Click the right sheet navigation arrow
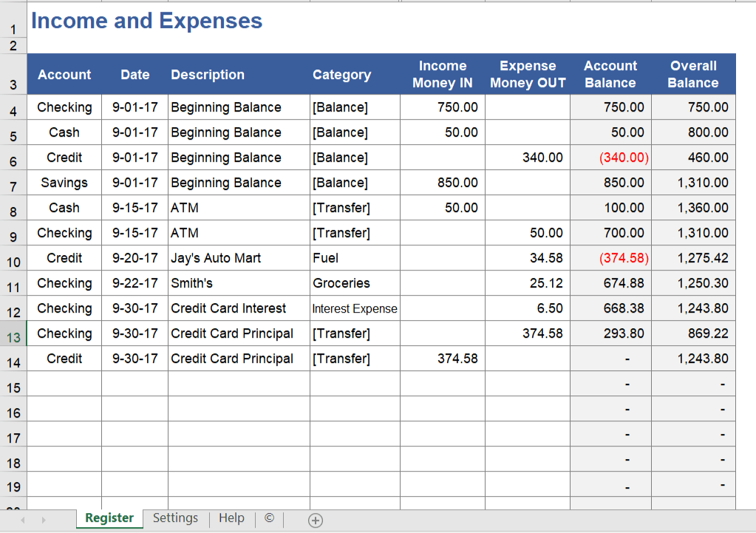This screenshot has height=533, width=756. [44, 520]
